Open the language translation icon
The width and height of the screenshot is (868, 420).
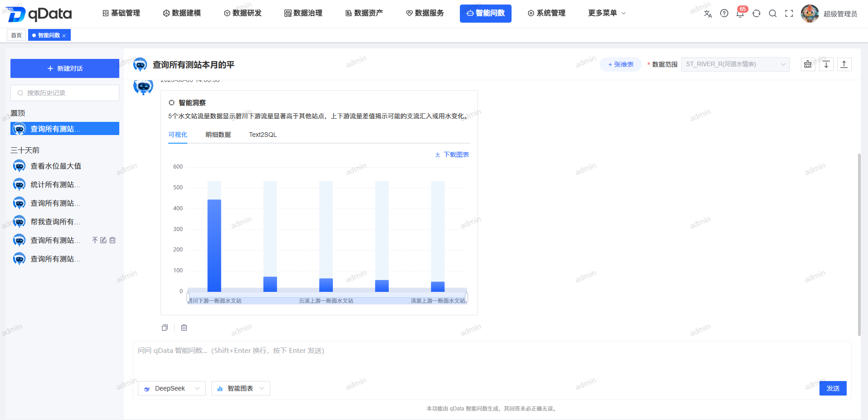(707, 14)
